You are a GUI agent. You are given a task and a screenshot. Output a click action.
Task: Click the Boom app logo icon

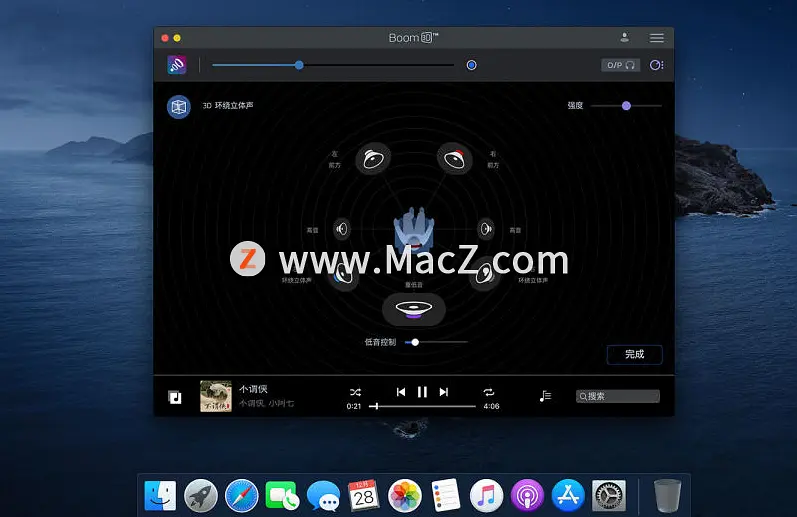(177, 65)
